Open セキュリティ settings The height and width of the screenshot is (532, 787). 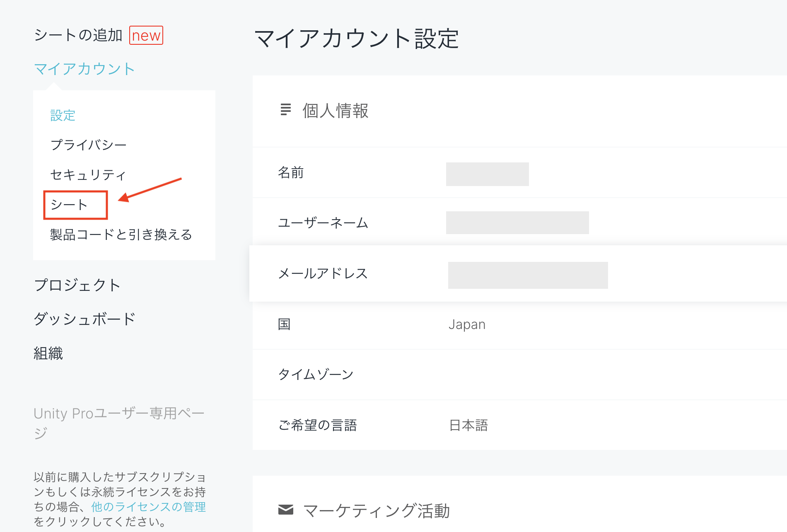pos(88,175)
